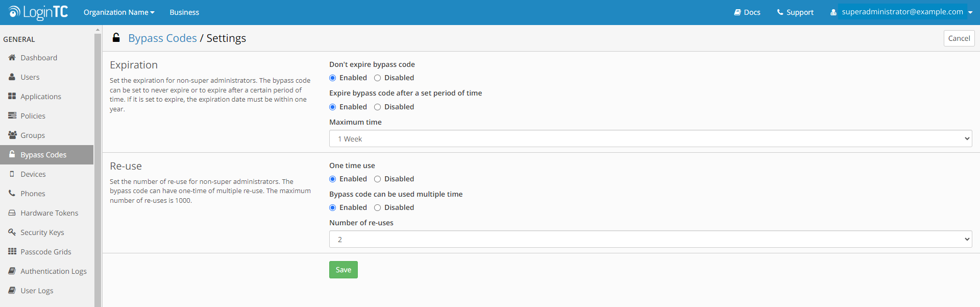Disable Expire bypass code after set period
This screenshot has width=980, height=307.
pyautogui.click(x=378, y=107)
